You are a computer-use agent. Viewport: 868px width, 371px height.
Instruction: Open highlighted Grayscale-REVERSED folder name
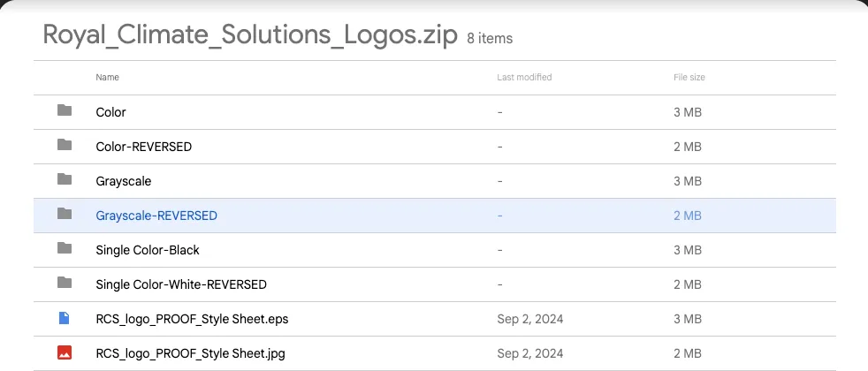click(x=156, y=216)
